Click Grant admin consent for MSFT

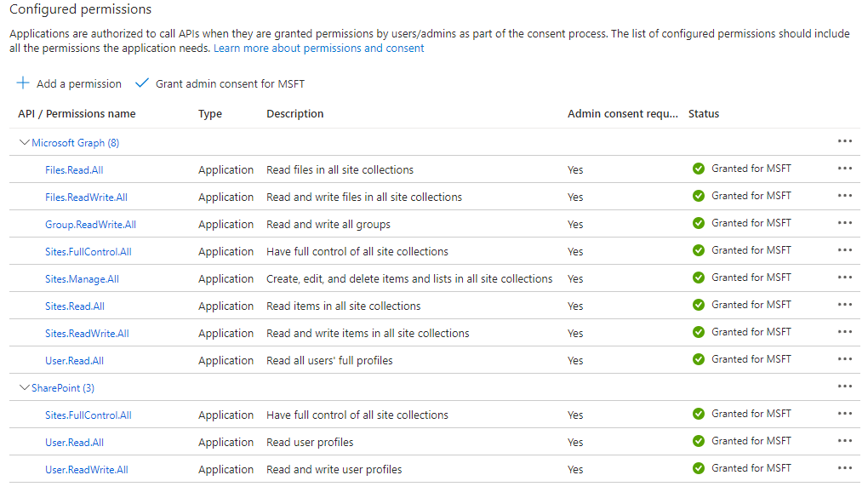click(230, 83)
